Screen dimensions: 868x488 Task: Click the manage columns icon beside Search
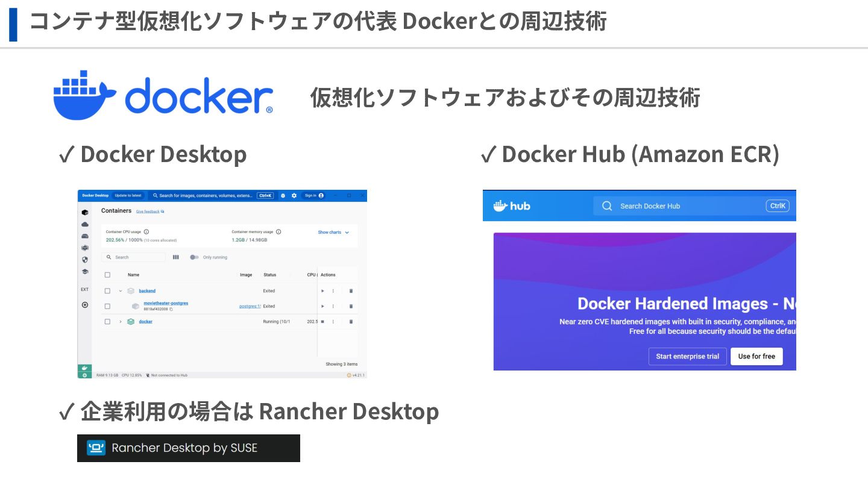point(175,257)
